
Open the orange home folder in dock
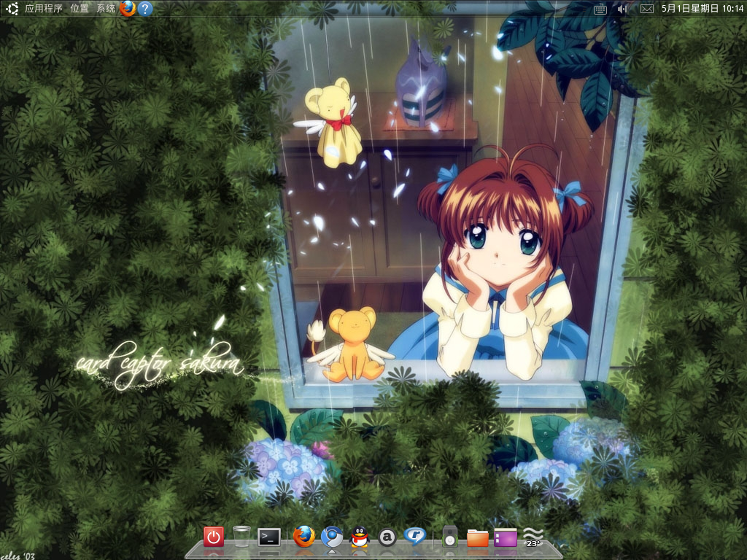477,538
